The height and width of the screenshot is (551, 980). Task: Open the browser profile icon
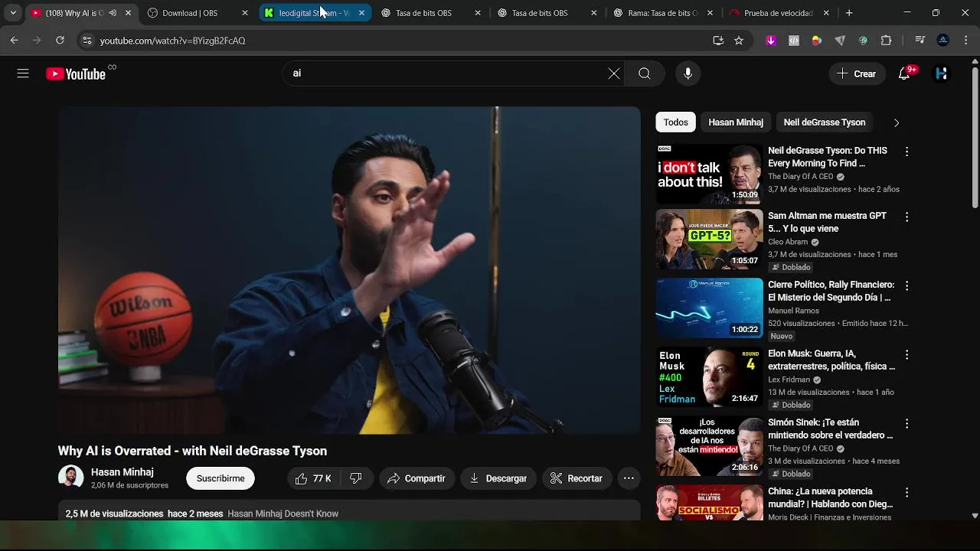(x=943, y=41)
